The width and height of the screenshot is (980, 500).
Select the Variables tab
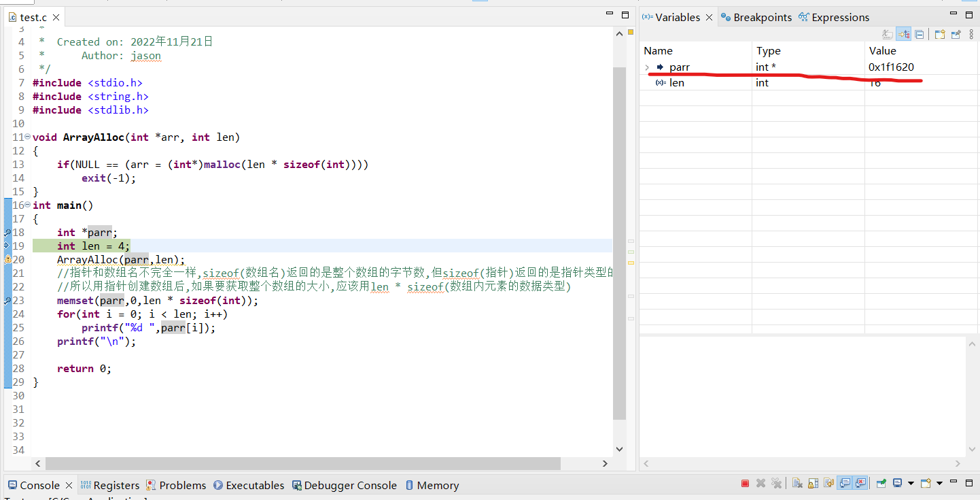(671, 18)
